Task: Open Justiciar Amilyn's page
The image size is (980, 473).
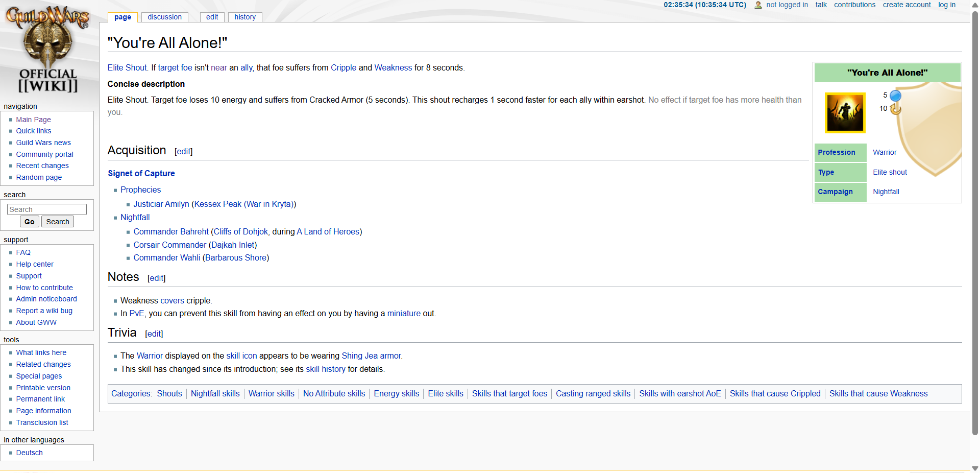Action: [x=161, y=204]
